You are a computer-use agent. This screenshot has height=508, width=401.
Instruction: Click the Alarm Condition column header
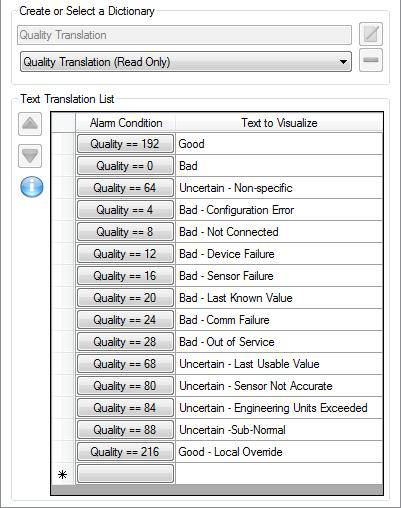tap(126, 123)
